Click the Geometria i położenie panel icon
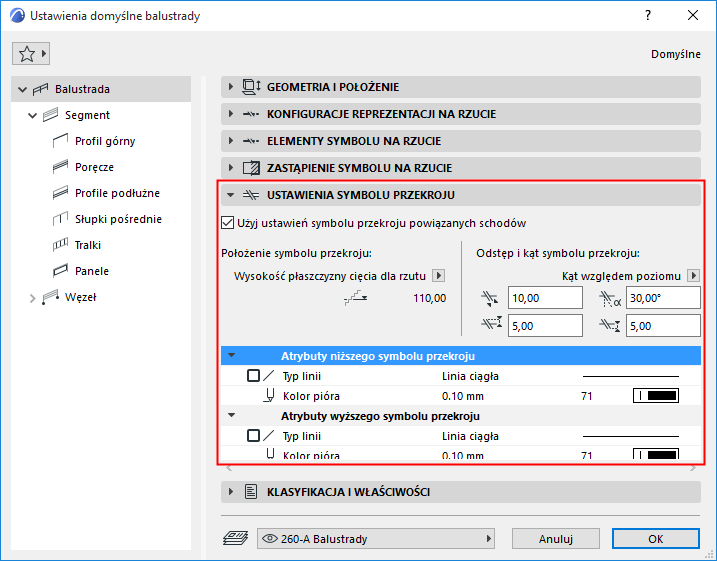The height and width of the screenshot is (561, 717). pos(251,87)
